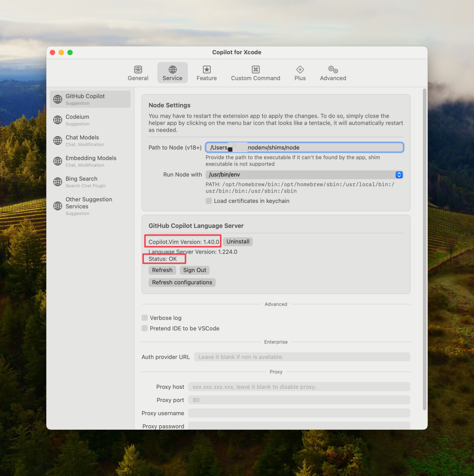Click GitHub Copilot Language Server heading

click(196, 226)
